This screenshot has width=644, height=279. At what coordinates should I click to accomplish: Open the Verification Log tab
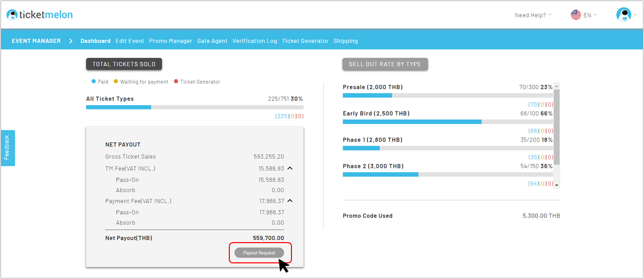pyautogui.click(x=255, y=41)
